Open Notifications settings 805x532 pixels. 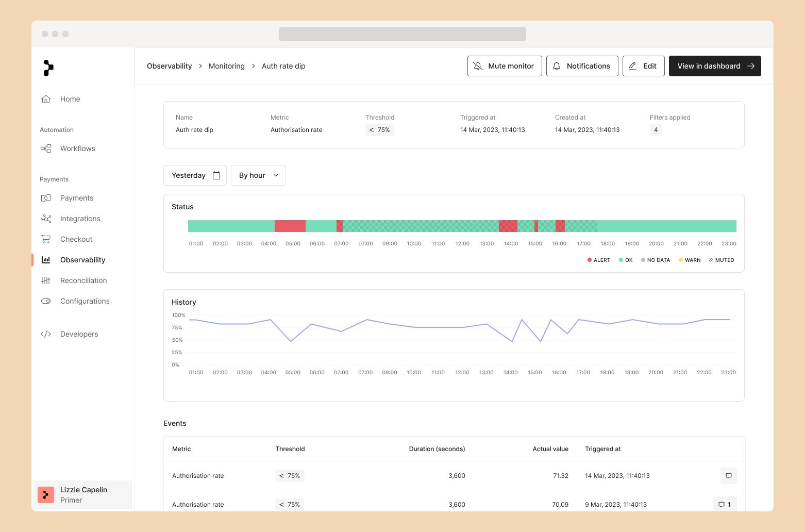[x=582, y=66]
